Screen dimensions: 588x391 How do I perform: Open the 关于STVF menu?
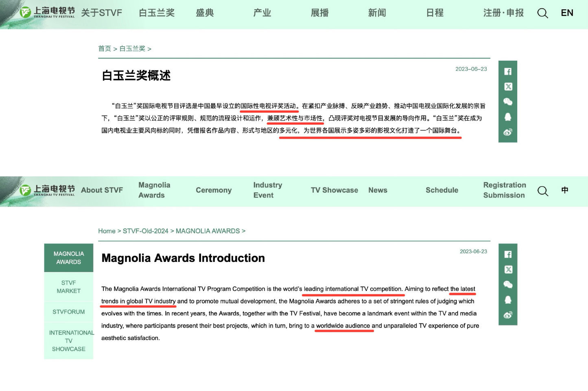101,13
